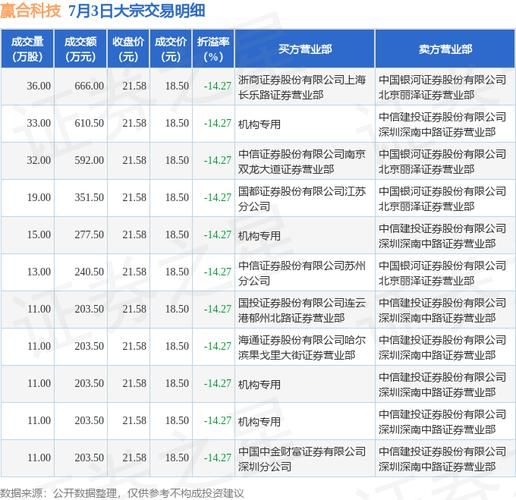Click the 数据来源 footer disclaimer text
Viewport: 516px width, 500px height.
tap(122, 493)
